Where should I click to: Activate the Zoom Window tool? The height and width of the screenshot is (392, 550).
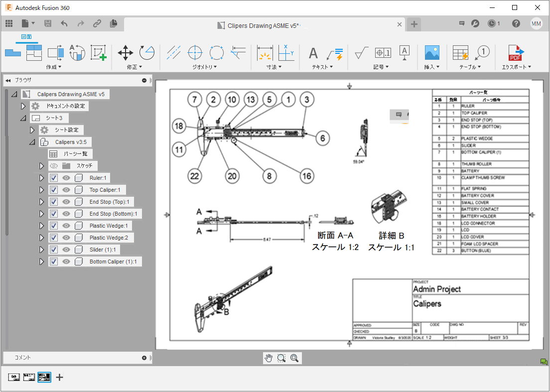coord(281,358)
